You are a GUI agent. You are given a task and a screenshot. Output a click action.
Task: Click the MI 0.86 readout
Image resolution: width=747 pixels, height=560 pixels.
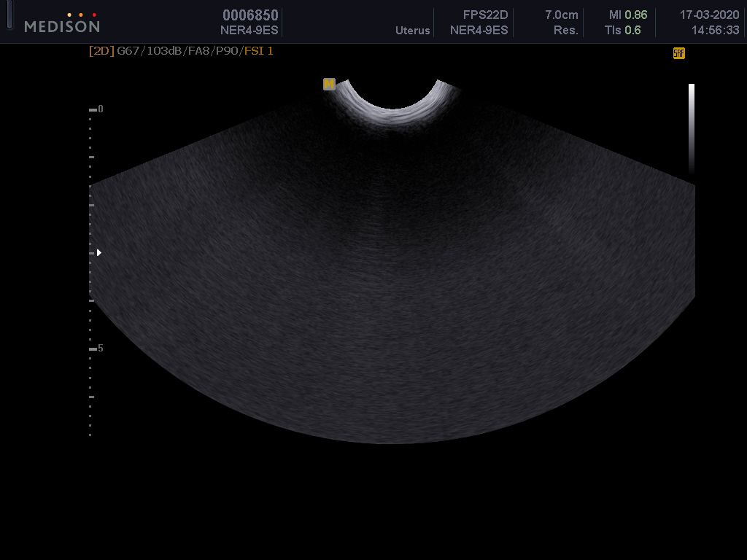[627, 15]
